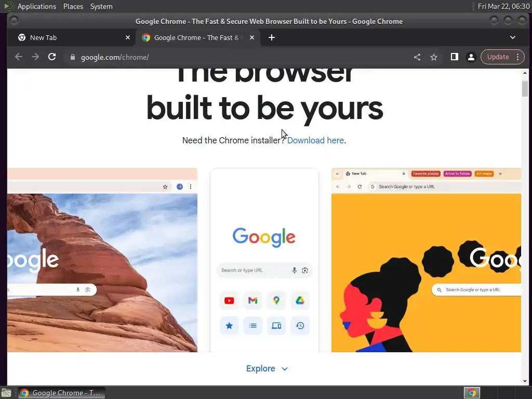Screen dimensions: 532x399
Task: Click the YouTube shortcut icon
Action: pos(229,301)
